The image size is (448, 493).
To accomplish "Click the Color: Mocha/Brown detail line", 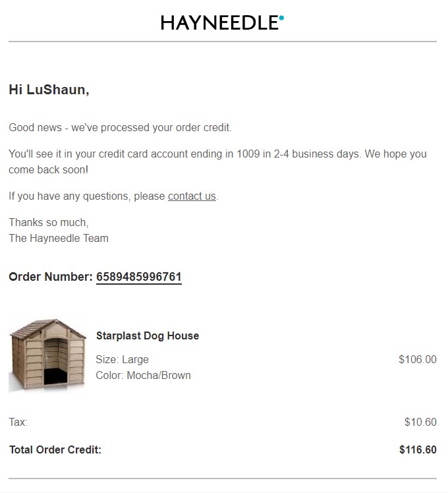I will (x=143, y=376).
